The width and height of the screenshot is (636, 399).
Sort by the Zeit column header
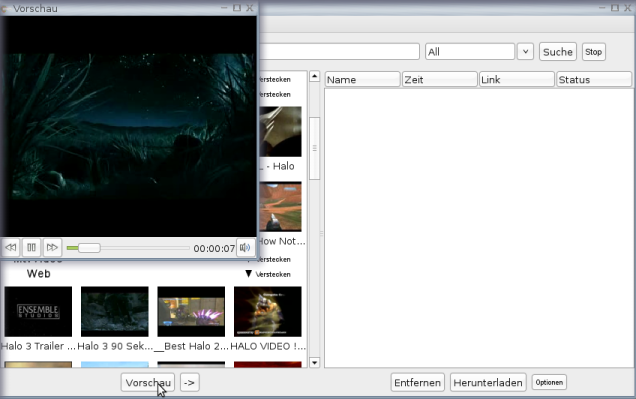439,79
